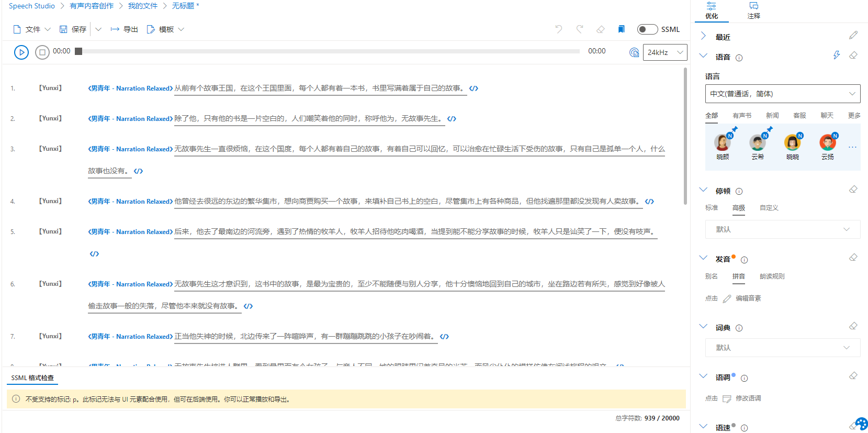Stop audio playback
The width and height of the screenshot is (868, 433).
point(42,52)
